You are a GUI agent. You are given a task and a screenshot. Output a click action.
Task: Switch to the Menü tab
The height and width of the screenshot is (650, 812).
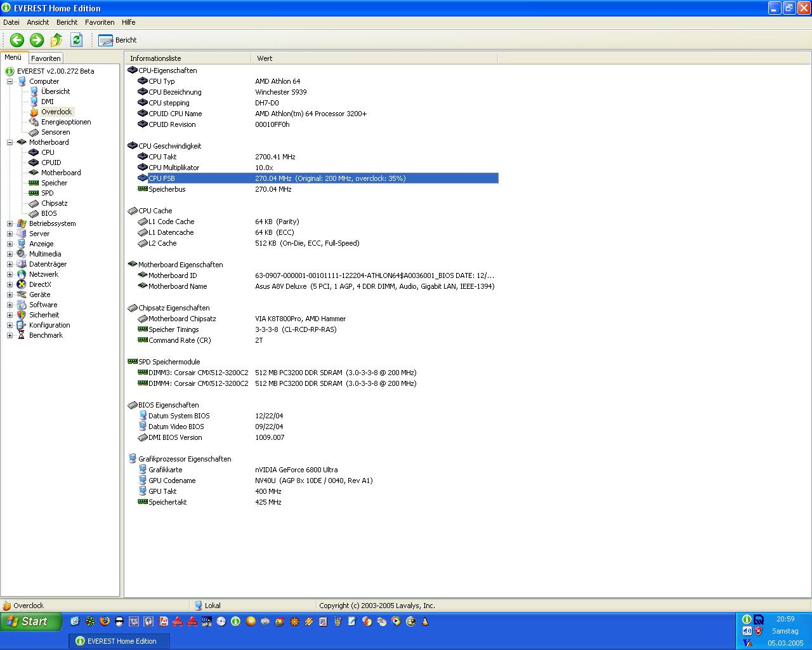click(x=13, y=57)
